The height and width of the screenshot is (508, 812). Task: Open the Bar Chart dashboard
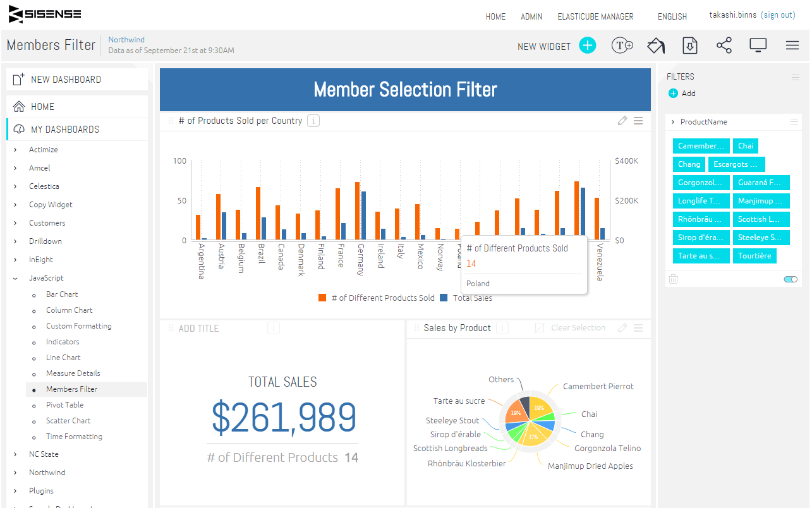[62, 294]
